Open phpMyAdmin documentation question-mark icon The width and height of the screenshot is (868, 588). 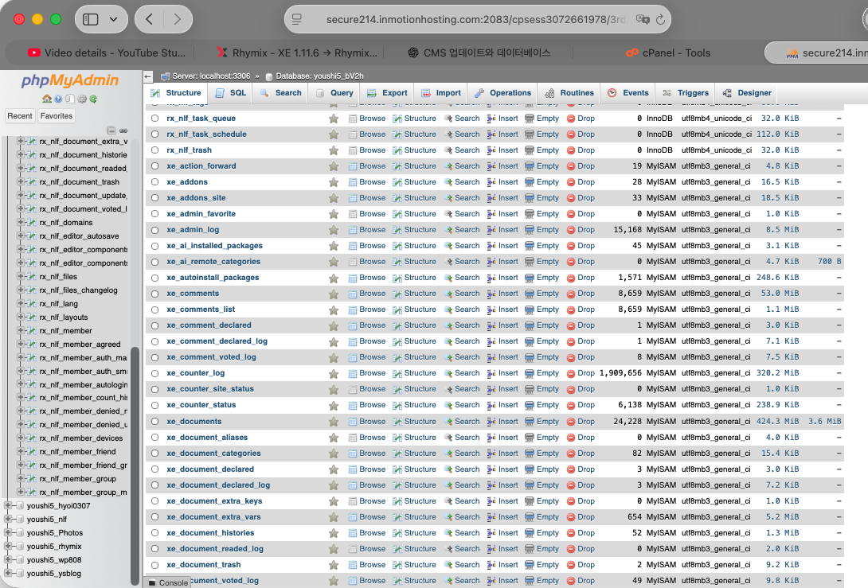pyautogui.click(x=58, y=99)
